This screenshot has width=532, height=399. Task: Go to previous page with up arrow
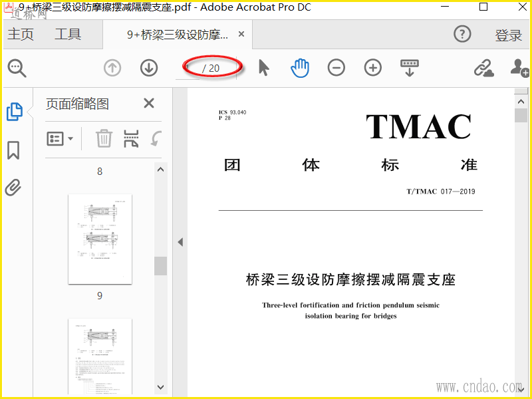click(112, 68)
